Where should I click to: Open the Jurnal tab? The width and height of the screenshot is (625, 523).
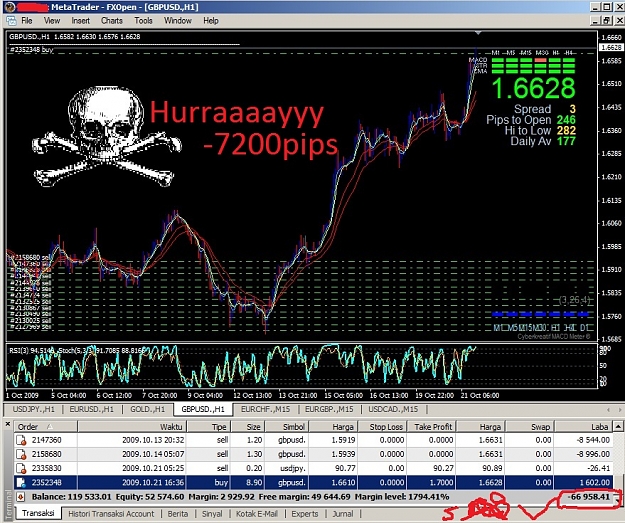[343, 514]
